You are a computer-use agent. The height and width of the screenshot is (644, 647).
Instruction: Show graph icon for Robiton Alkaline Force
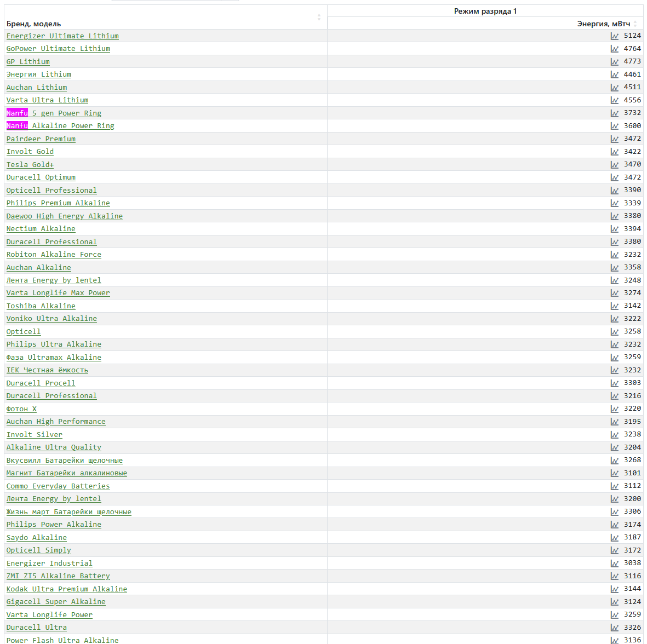coord(614,255)
